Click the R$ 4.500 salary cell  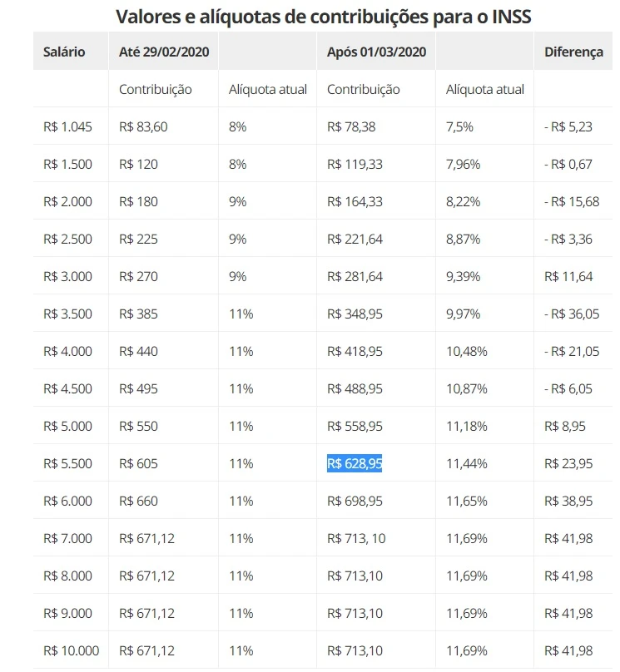click(68, 388)
